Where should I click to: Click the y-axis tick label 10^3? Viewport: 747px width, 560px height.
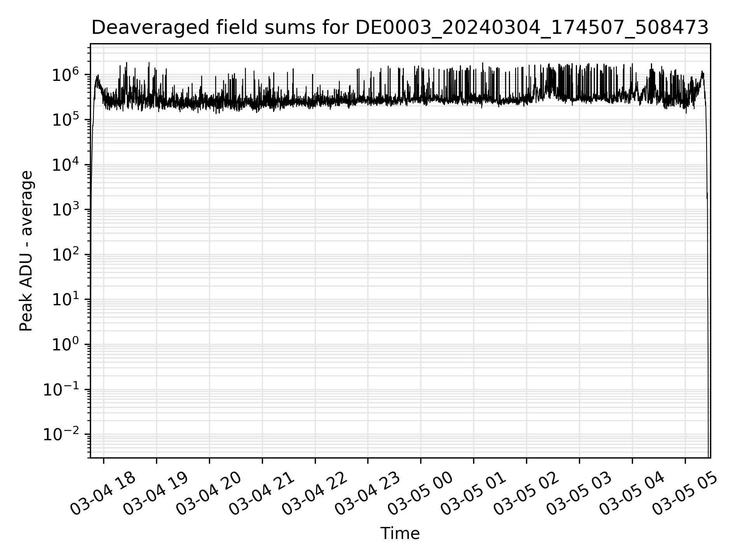click(65, 209)
